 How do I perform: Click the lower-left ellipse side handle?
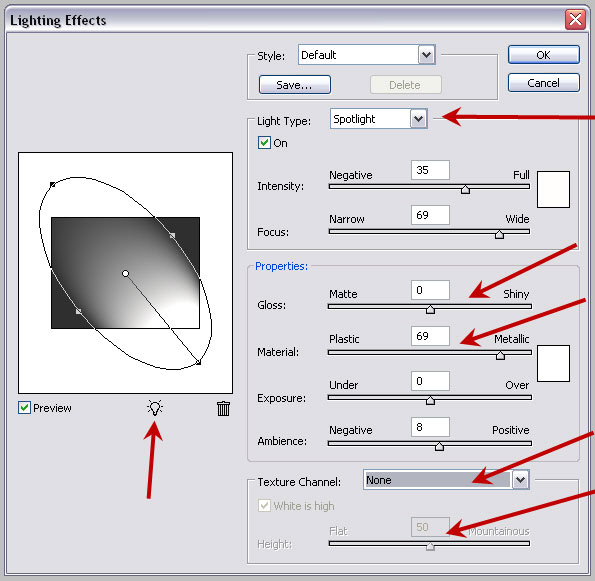click(x=79, y=311)
